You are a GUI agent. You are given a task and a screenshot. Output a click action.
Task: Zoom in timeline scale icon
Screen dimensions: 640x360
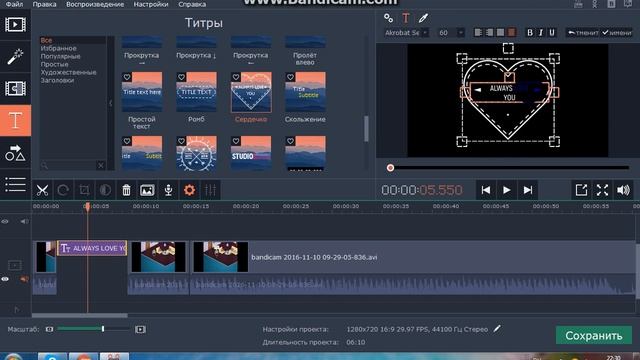pyautogui.click(x=140, y=329)
